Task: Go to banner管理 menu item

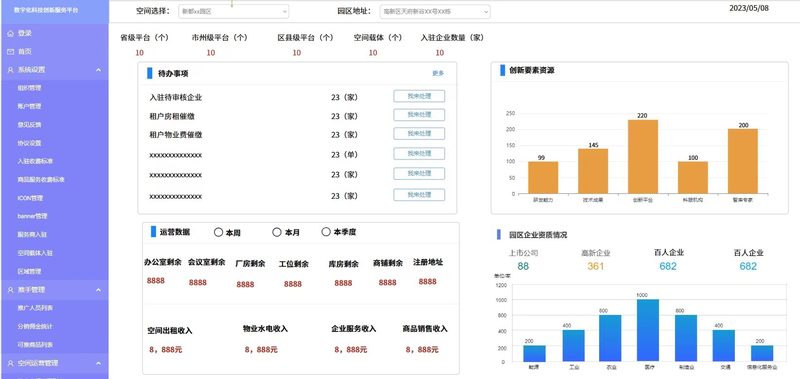Action: click(x=32, y=216)
